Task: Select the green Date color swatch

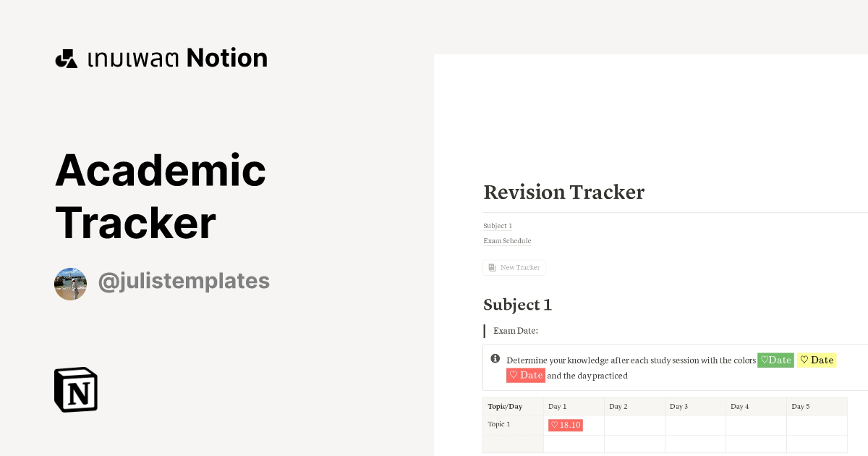Action: (x=775, y=360)
